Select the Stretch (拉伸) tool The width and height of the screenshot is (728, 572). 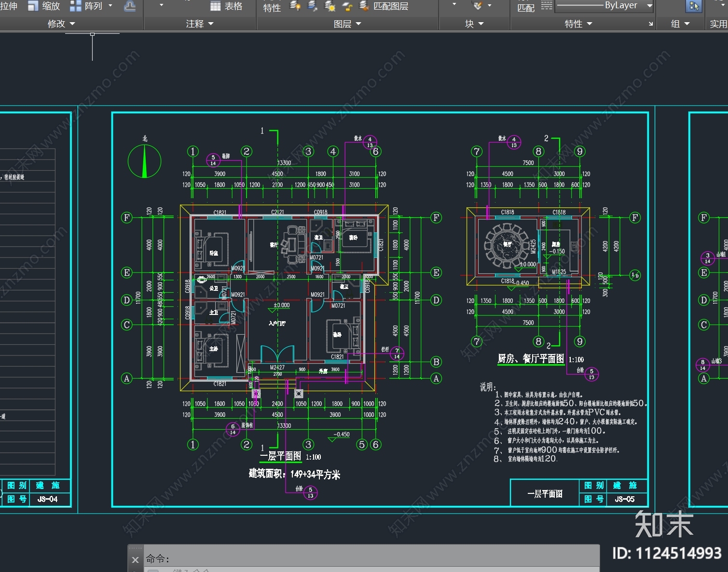(9, 6)
